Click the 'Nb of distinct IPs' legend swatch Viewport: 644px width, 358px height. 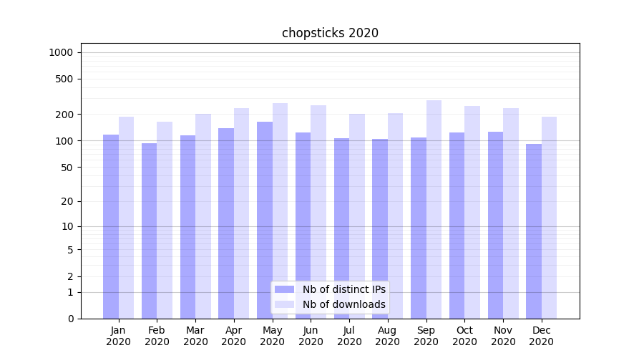[x=284, y=289]
